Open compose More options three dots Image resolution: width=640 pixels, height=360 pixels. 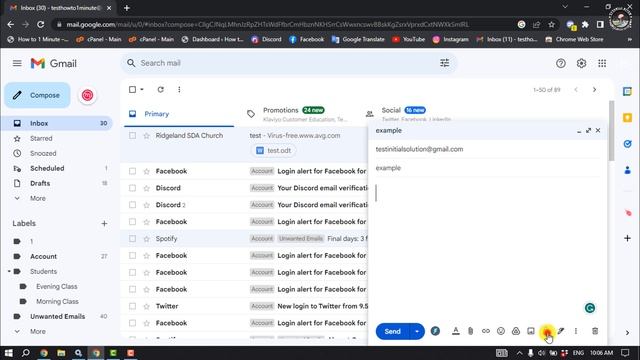coord(576,331)
